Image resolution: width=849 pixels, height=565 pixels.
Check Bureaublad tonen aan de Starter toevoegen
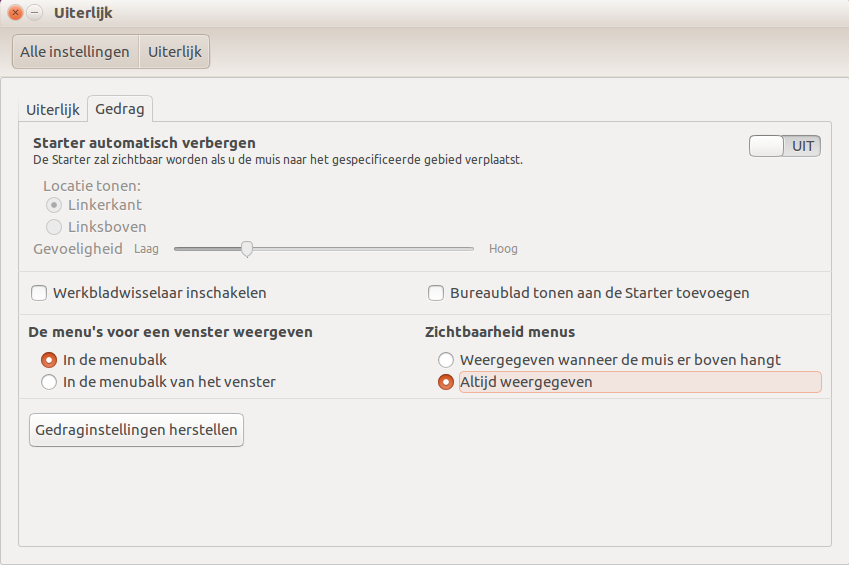[x=436, y=293]
